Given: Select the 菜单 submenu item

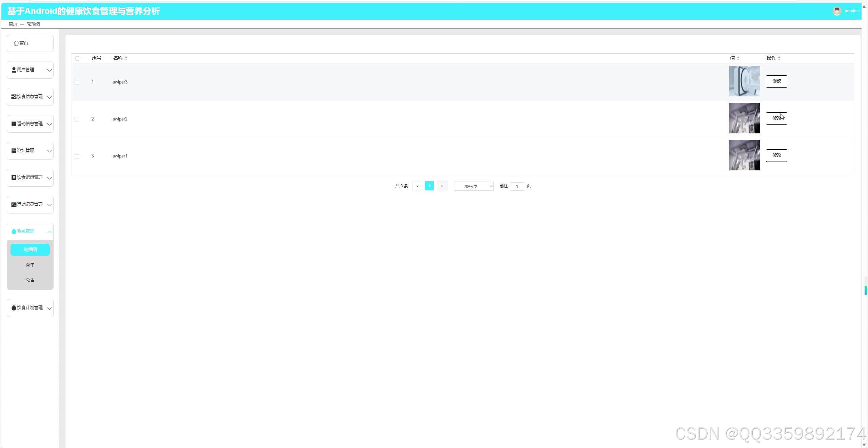Looking at the screenshot, I should click(x=30, y=265).
